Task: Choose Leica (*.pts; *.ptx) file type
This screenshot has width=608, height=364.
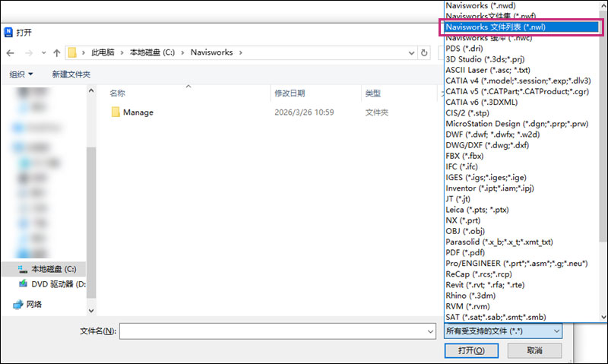Action: (477, 210)
